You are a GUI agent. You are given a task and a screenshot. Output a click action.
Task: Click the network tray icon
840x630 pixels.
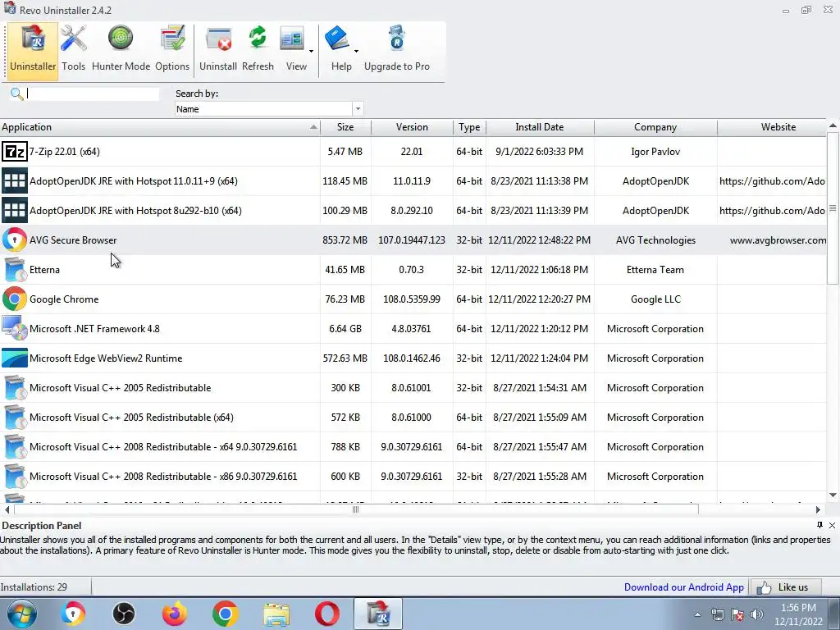(x=717, y=614)
